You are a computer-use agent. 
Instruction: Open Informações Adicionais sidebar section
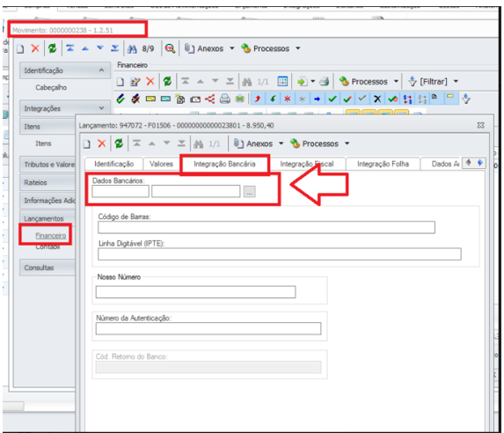[48, 201]
